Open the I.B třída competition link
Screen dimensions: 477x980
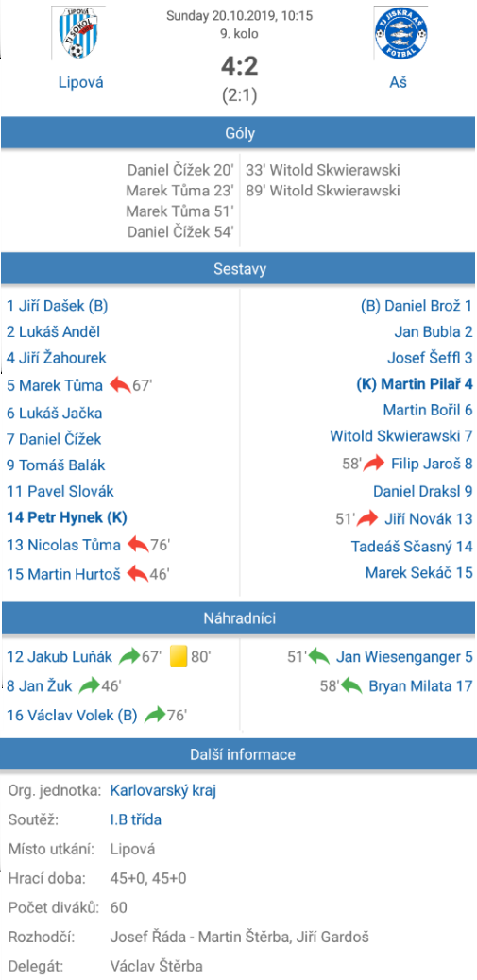click(x=136, y=819)
